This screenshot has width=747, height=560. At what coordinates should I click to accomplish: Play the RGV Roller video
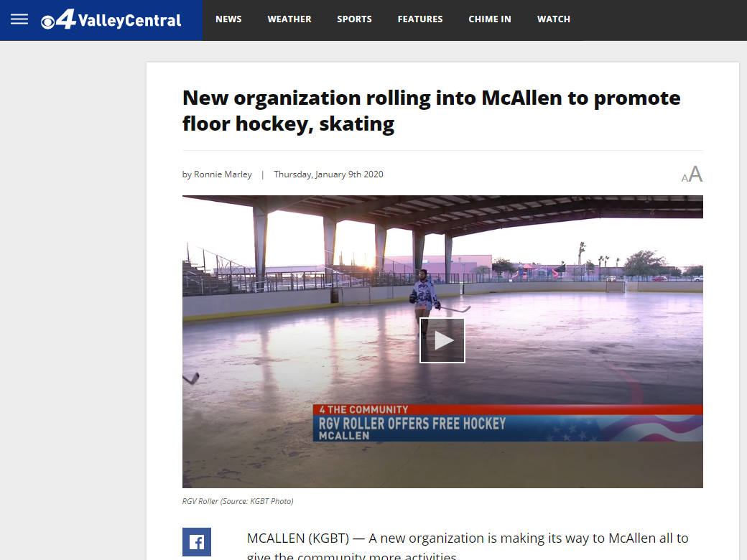[442, 340]
